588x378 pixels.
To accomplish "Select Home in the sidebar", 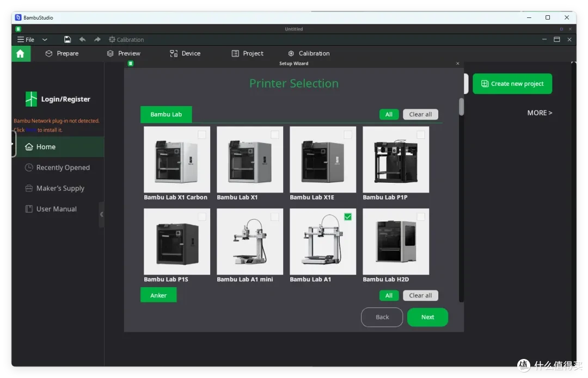I will tap(58, 147).
